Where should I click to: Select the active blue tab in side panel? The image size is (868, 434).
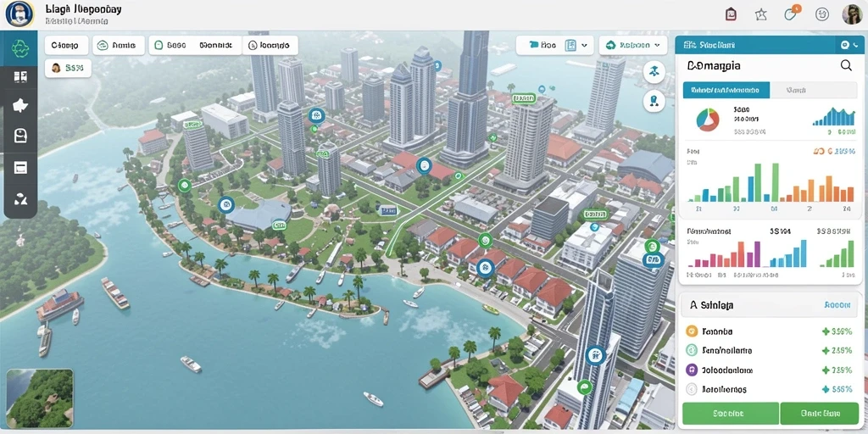click(x=726, y=90)
